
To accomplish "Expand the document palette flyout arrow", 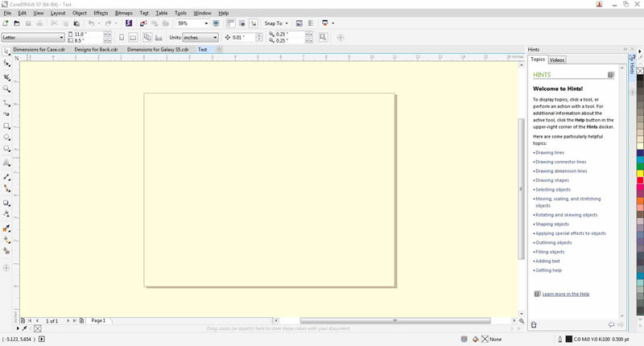I will 18,328.
